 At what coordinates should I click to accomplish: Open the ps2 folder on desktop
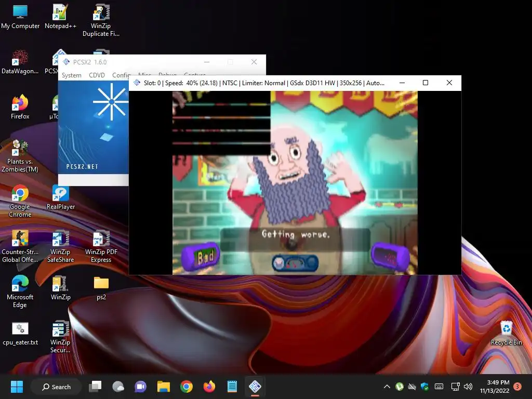[101, 288]
